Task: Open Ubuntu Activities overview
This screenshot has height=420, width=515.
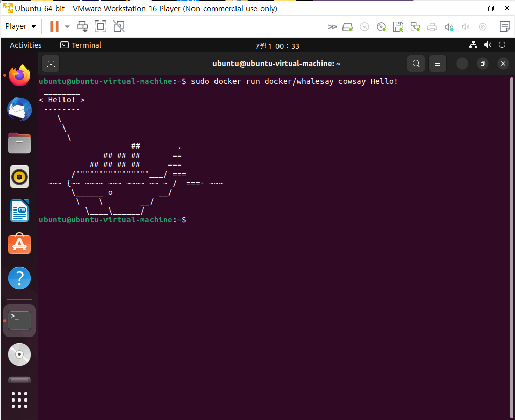Action: [26, 45]
